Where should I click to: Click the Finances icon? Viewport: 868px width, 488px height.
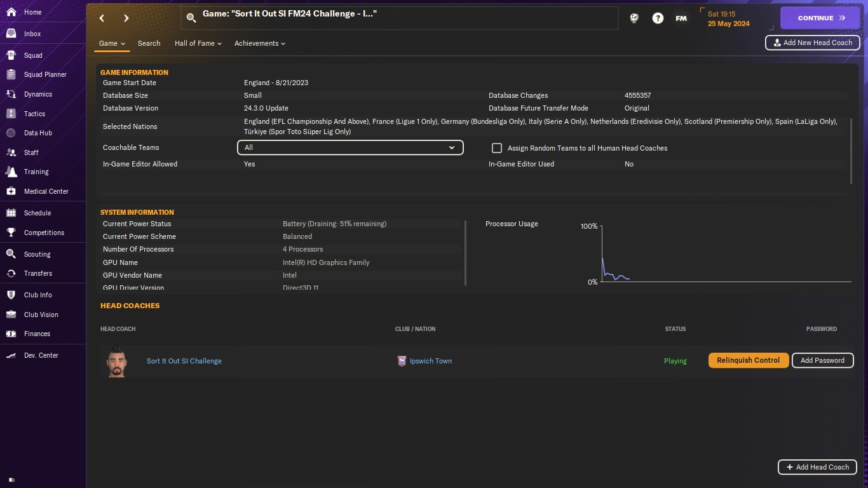pos(11,334)
